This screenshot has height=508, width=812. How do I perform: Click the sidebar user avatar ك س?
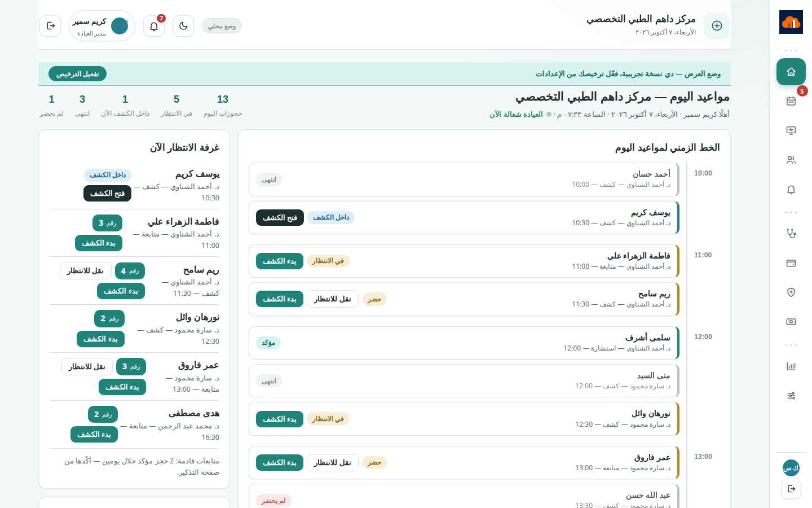(x=791, y=468)
